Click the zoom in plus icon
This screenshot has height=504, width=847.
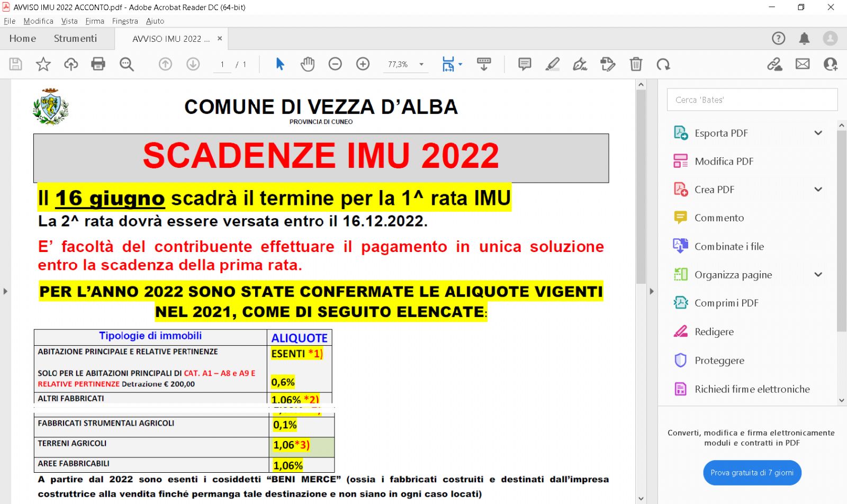pos(363,64)
